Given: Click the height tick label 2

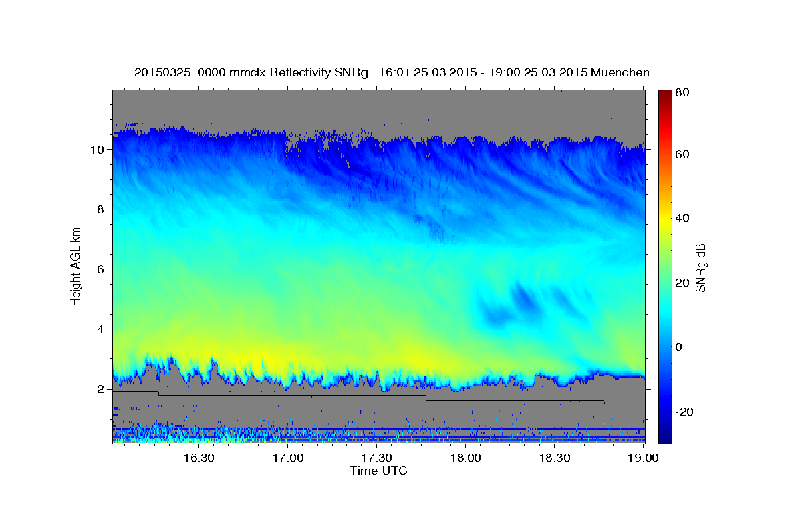Looking at the screenshot, I should pos(102,389).
